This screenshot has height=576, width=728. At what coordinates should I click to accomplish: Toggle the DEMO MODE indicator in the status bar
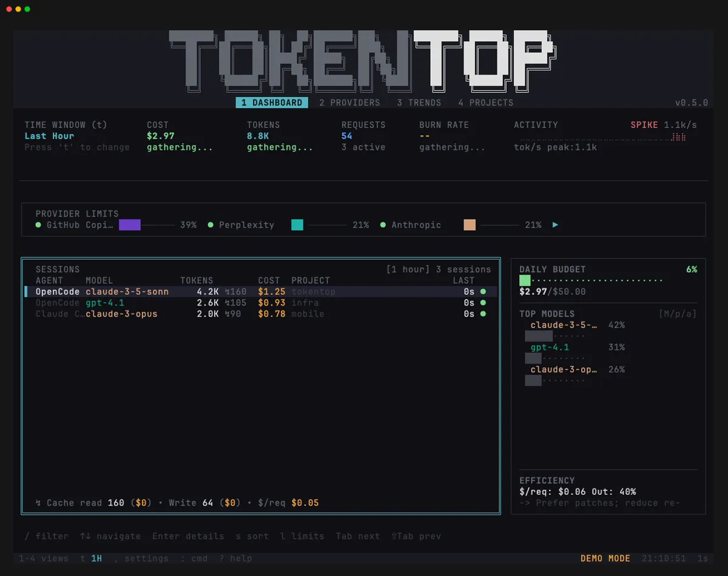605,558
